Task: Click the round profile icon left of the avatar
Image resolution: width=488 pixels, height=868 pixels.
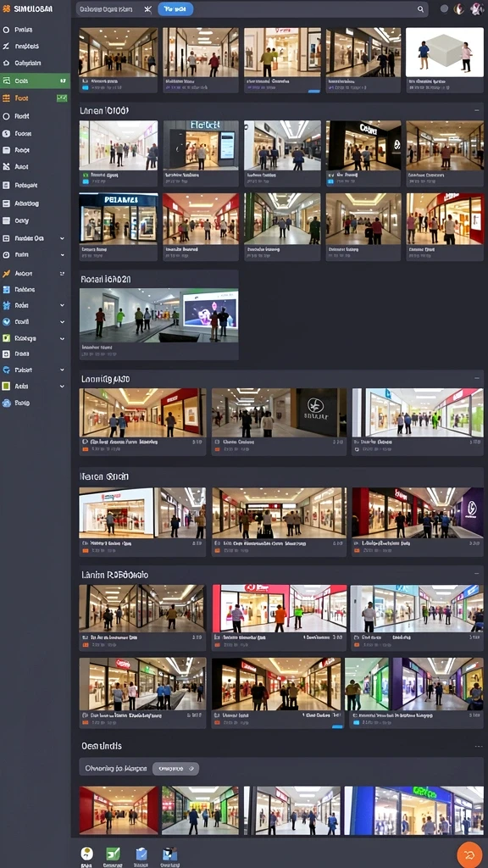Action: [458, 8]
